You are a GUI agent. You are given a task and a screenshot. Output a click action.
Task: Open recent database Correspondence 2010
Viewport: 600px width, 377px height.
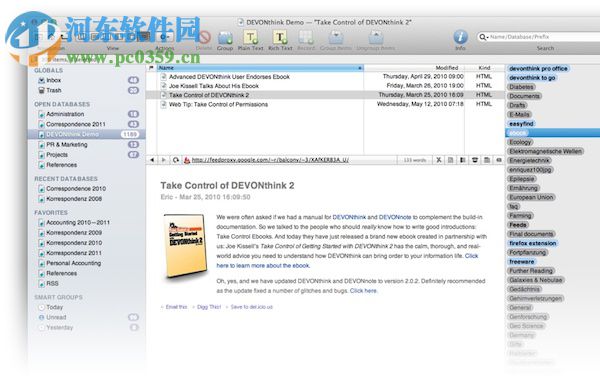click(76, 189)
